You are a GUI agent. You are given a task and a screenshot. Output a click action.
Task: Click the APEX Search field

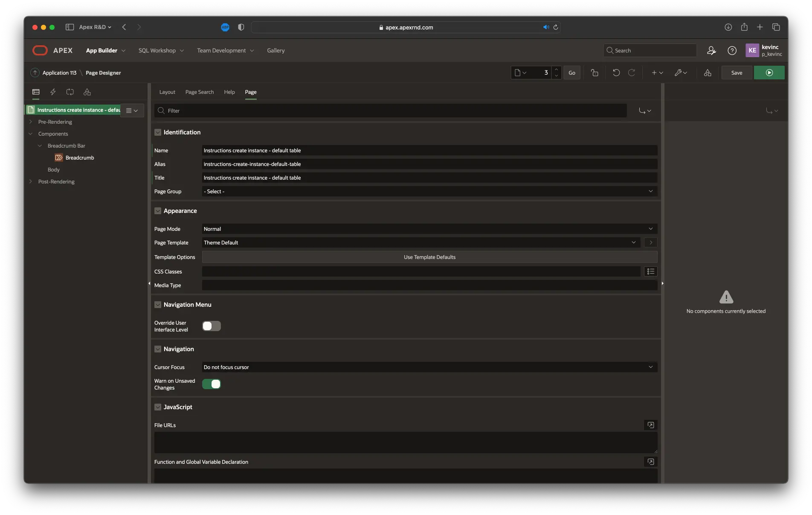650,50
